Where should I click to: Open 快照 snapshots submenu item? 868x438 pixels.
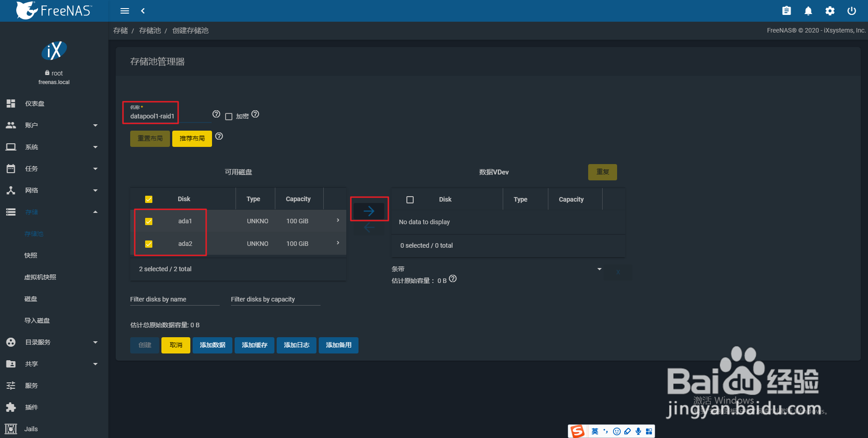(31, 255)
